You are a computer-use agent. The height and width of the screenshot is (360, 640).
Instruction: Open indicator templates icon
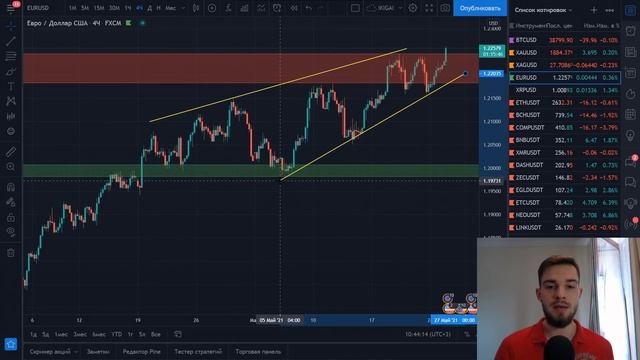point(261,8)
